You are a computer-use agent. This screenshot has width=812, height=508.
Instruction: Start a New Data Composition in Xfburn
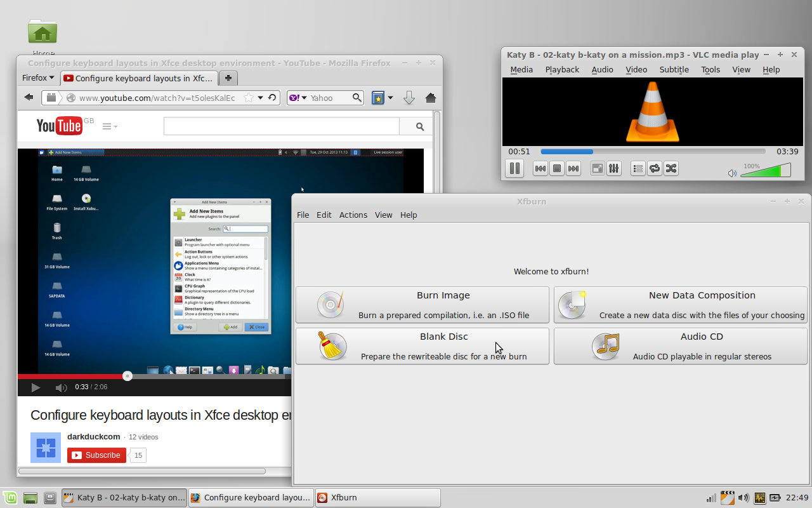(x=681, y=305)
